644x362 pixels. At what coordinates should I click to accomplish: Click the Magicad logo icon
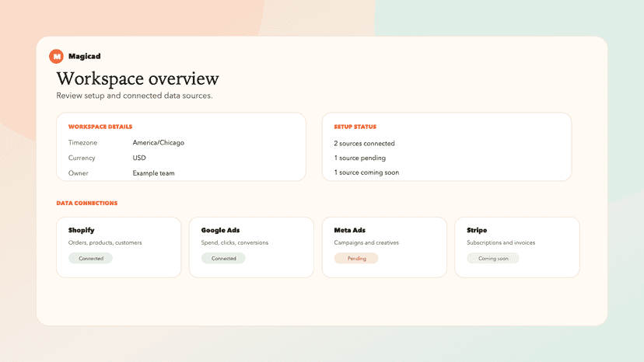pyautogui.click(x=56, y=56)
